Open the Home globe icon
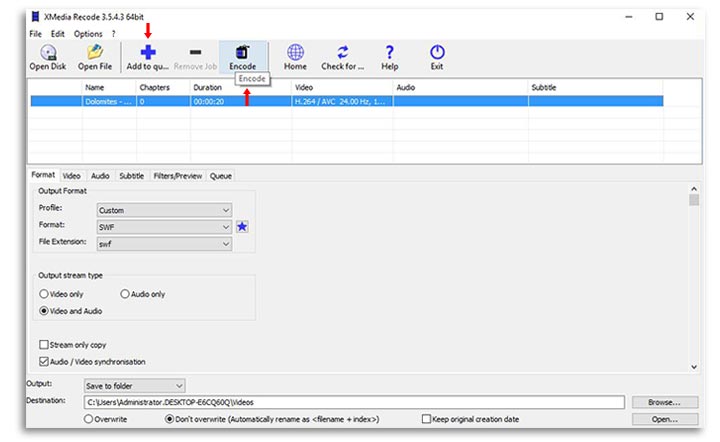Image resolution: width=720 pixels, height=442 pixels. [x=295, y=53]
